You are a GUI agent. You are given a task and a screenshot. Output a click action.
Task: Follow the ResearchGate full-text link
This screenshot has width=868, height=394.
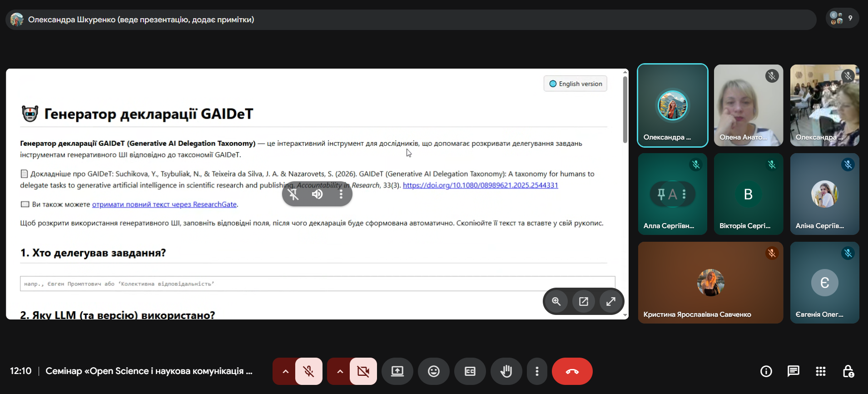164,204
